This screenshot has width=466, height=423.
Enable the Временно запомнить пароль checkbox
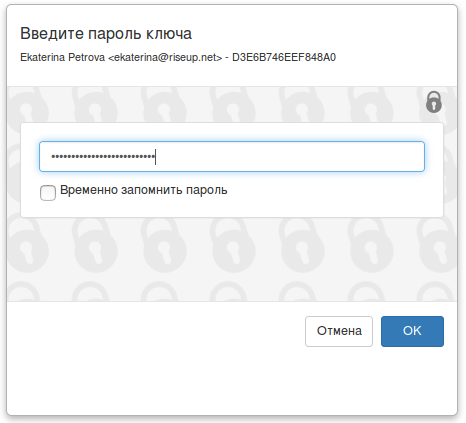click(x=48, y=193)
